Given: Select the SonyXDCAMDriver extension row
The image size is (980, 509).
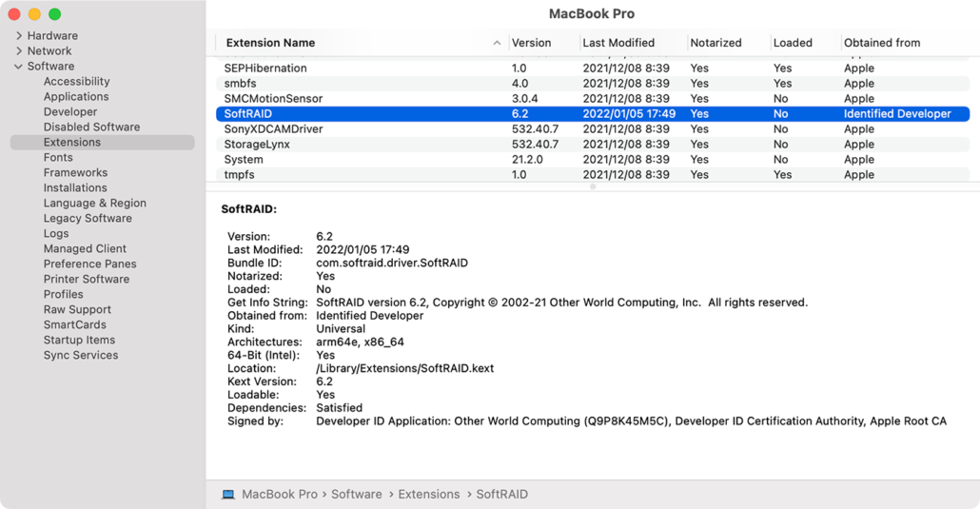Looking at the screenshot, I should pos(273,129).
